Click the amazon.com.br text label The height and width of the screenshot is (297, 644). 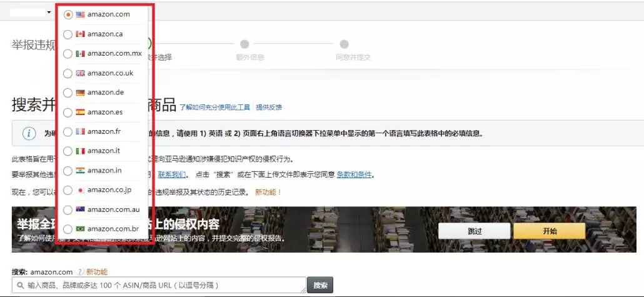[113, 229]
